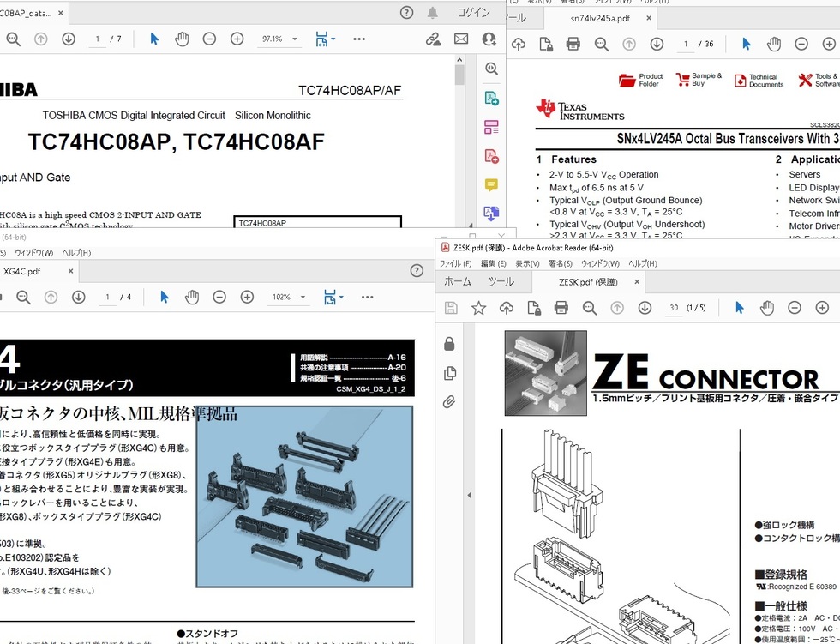Open security lock panel in ZESK sidebar
Viewport: 840px width, 644px height.
449,344
